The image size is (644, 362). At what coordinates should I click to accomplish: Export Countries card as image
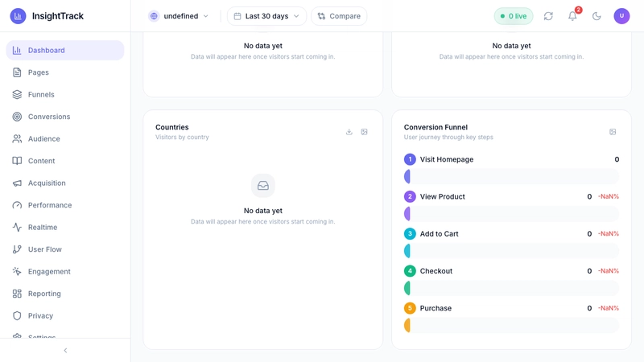[365, 132]
